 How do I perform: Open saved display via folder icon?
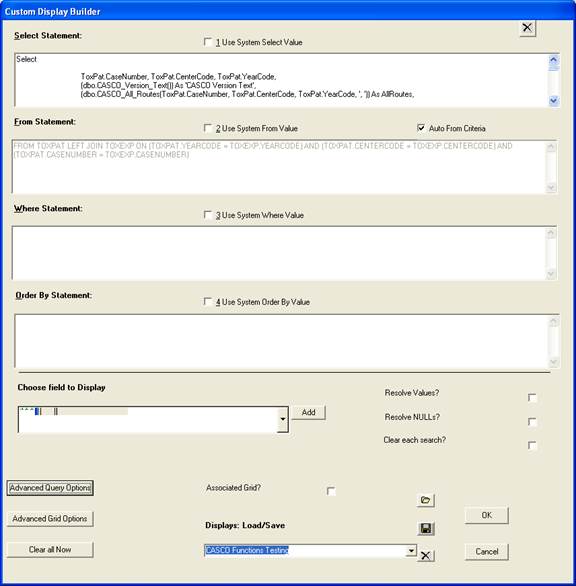click(425, 500)
